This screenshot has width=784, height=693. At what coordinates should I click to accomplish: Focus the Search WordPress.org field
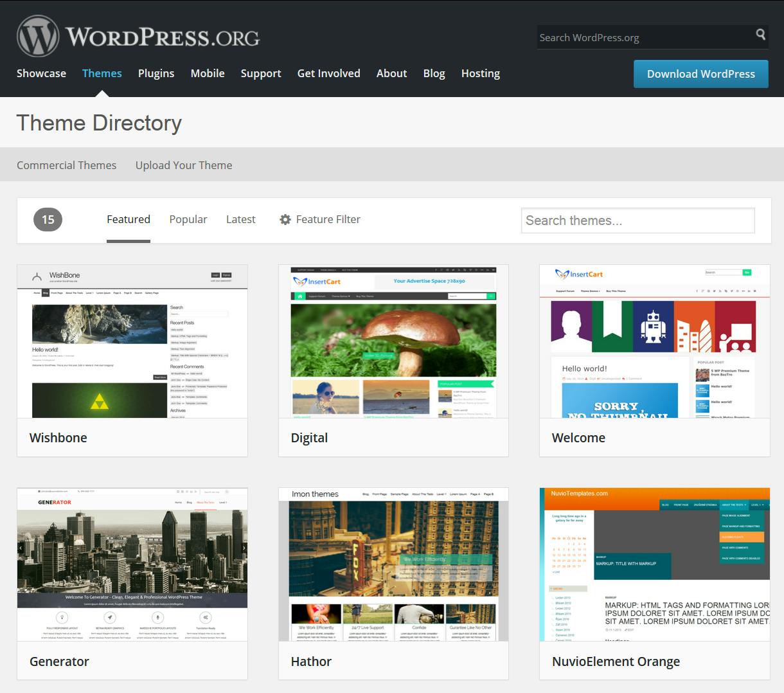tap(645, 37)
